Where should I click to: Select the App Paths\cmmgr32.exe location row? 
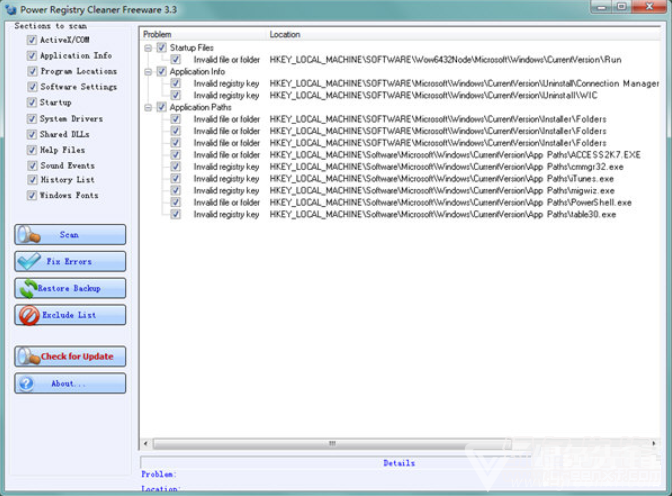coord(447,167)
